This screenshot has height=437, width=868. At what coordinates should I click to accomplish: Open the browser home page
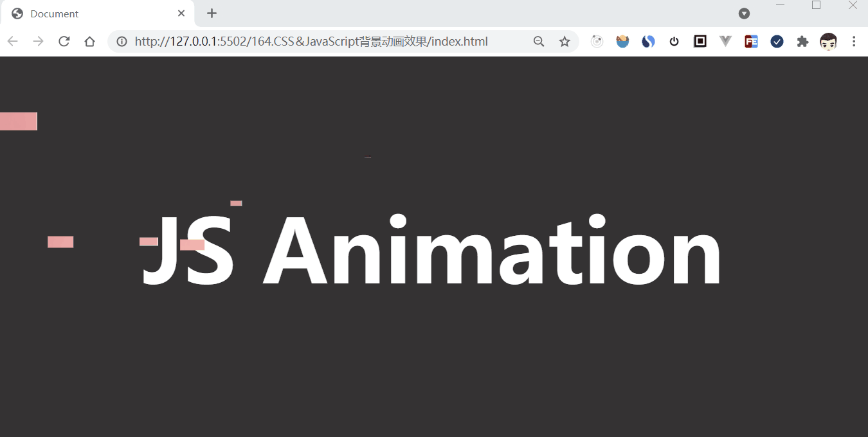pyautogui.click(x=90, y=42)
